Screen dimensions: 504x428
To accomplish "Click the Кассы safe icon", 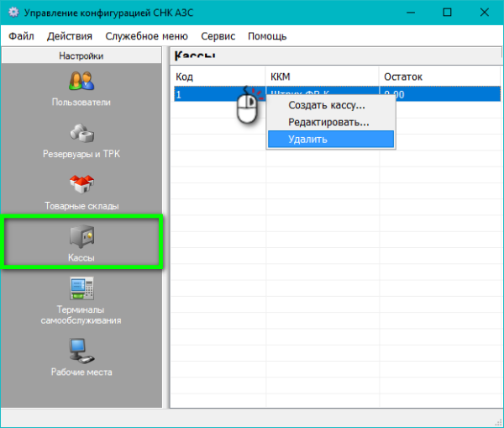I will [81, 235].
